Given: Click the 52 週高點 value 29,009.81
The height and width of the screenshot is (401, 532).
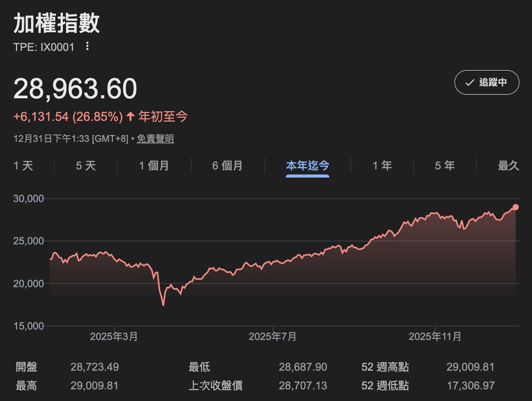Looking at the screenshot, I should tap(470, 367).
